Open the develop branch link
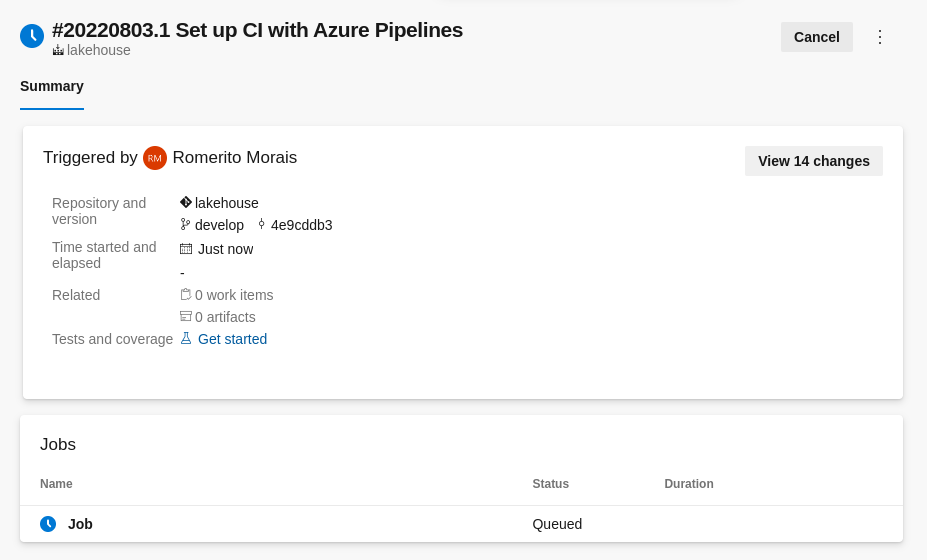This screenshot has height=560, width=927. (219, 225)
